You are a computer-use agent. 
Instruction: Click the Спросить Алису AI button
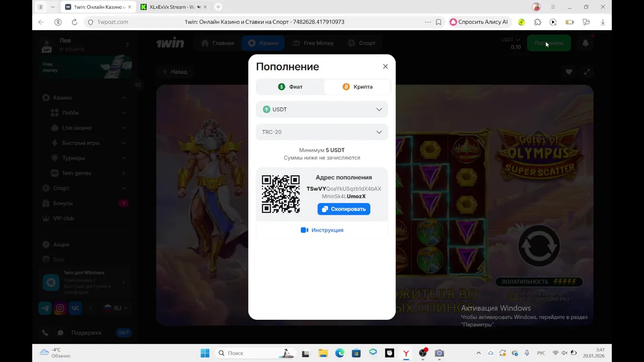click(479, 22)
